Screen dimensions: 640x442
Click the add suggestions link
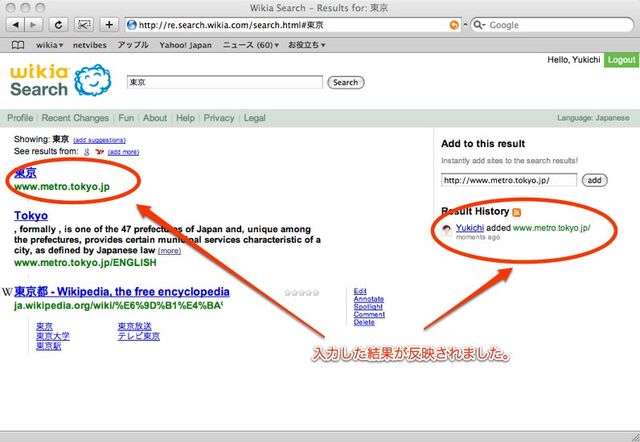tap(99, 140)
